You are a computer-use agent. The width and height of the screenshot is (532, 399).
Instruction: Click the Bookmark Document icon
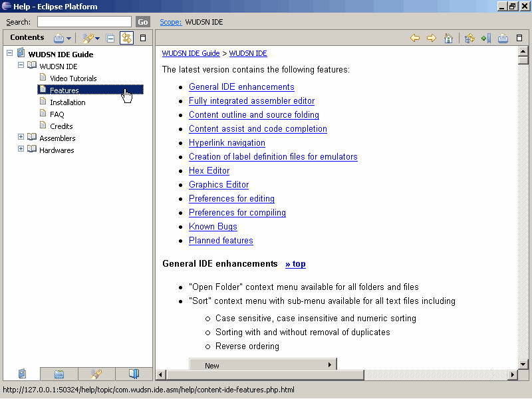click(x=486, y=38)
